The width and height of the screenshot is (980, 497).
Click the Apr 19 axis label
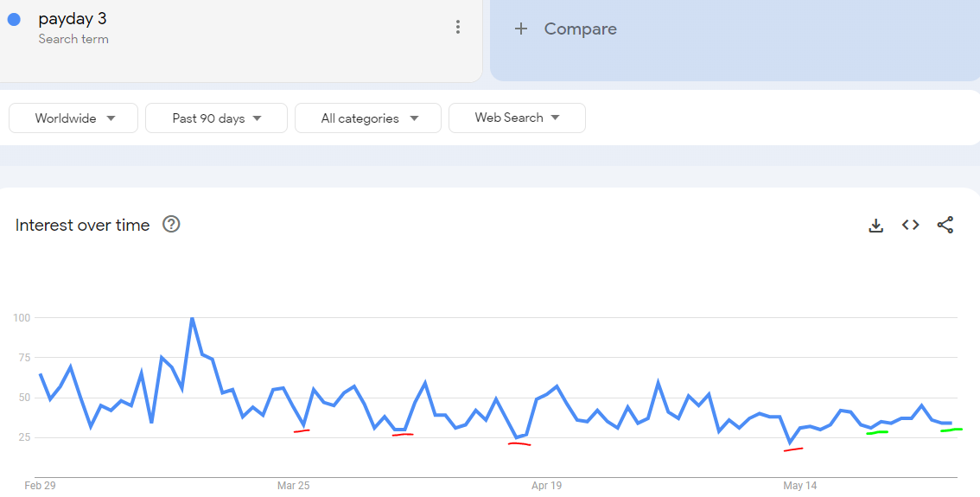546,486
